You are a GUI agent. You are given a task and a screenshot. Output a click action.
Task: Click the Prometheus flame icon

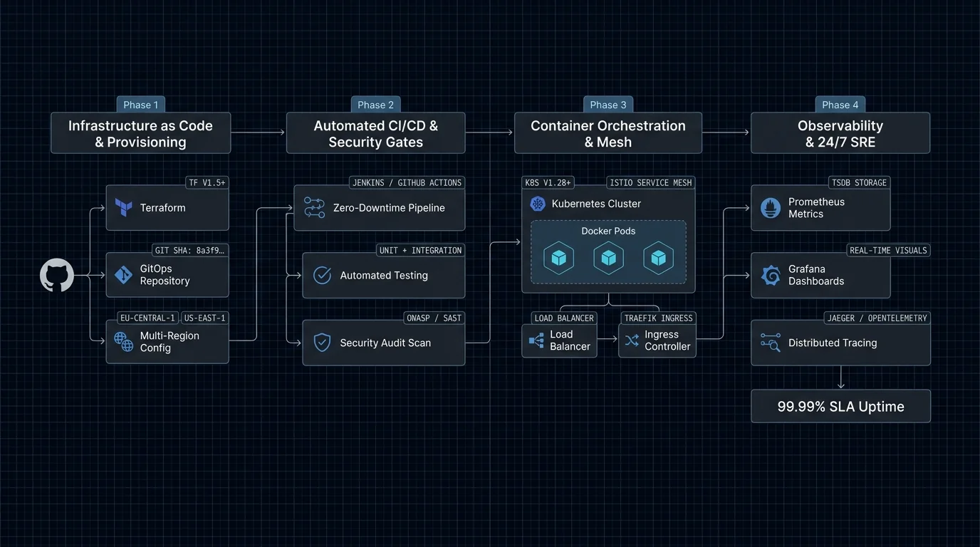(x=771, y=208)
